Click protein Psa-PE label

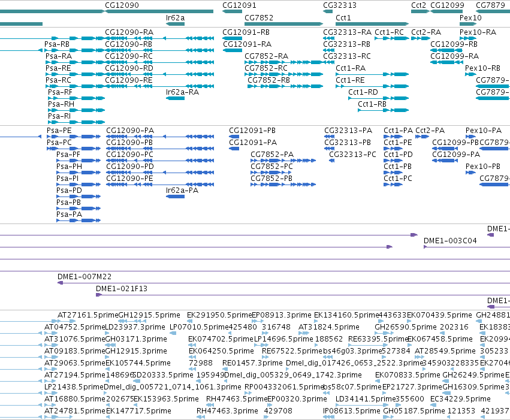tap(59, 131)
